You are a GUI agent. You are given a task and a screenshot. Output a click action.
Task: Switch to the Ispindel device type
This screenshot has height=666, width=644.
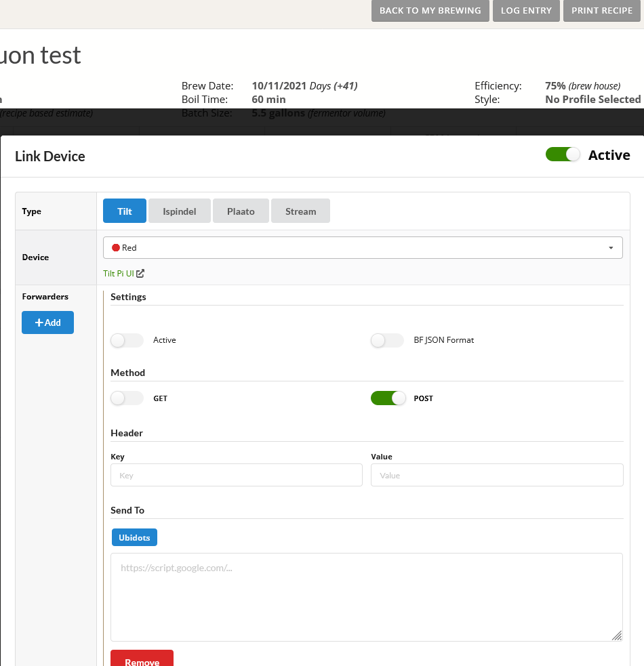tap(180, 211)
